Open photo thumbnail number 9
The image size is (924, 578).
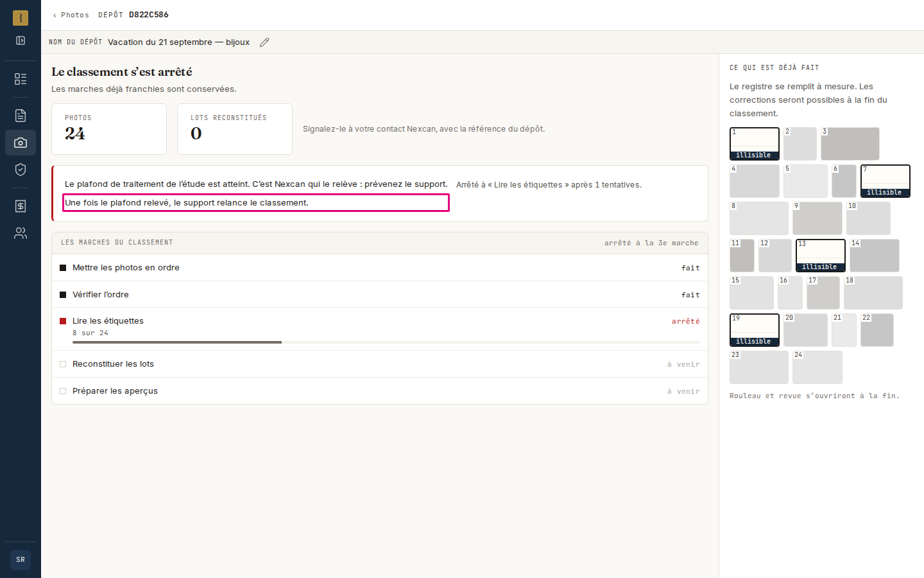click(x=817, y=218)
